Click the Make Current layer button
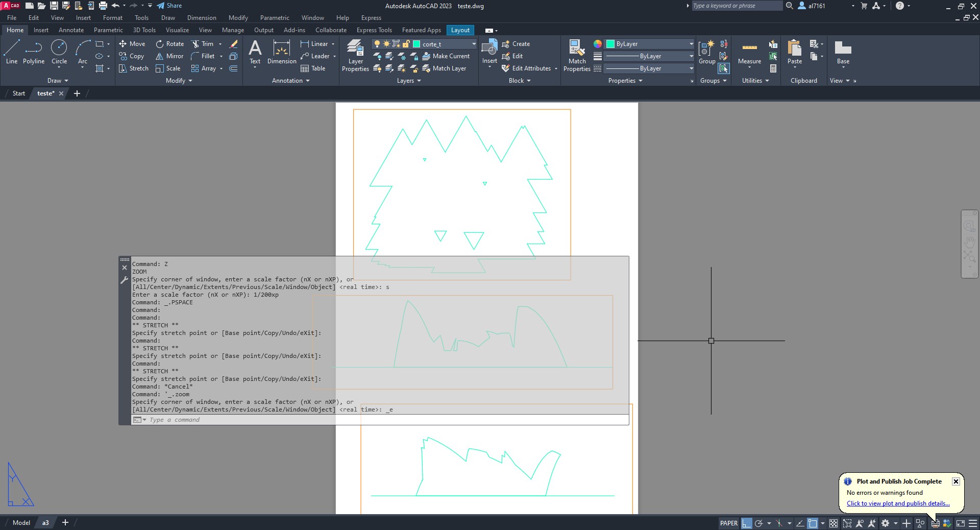 point(446,56)
